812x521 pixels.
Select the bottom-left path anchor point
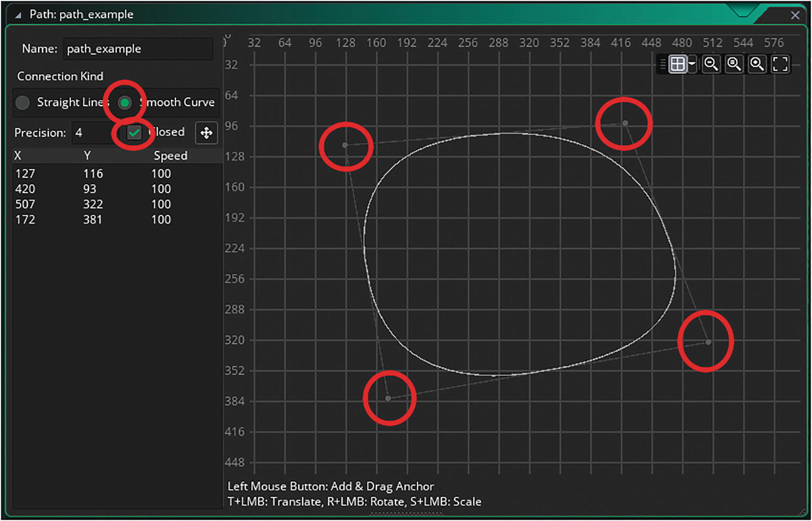tap(388, 398)
